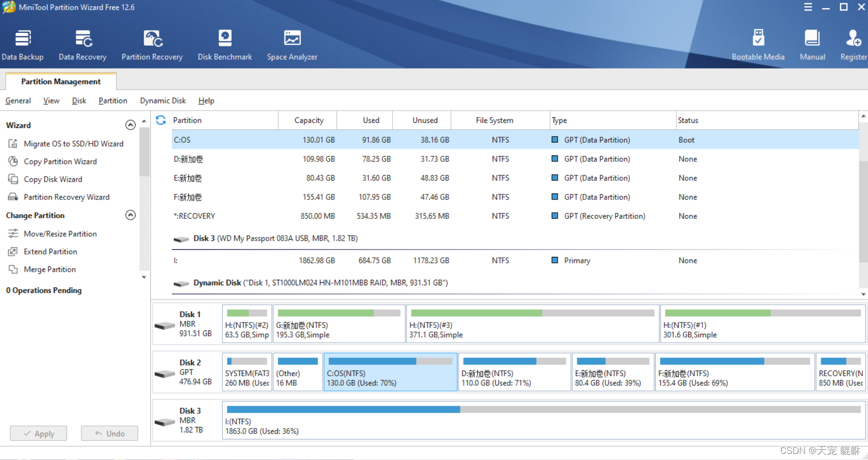The width and height of the screenshot is (868, 460).
Task: Launch Data Recovery
Action: [83, 45]
